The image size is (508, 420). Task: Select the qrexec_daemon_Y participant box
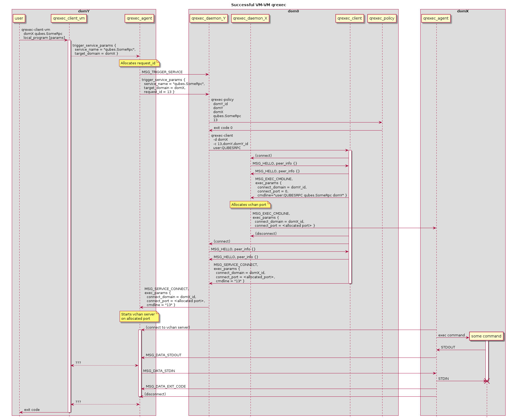coord(208,18)
